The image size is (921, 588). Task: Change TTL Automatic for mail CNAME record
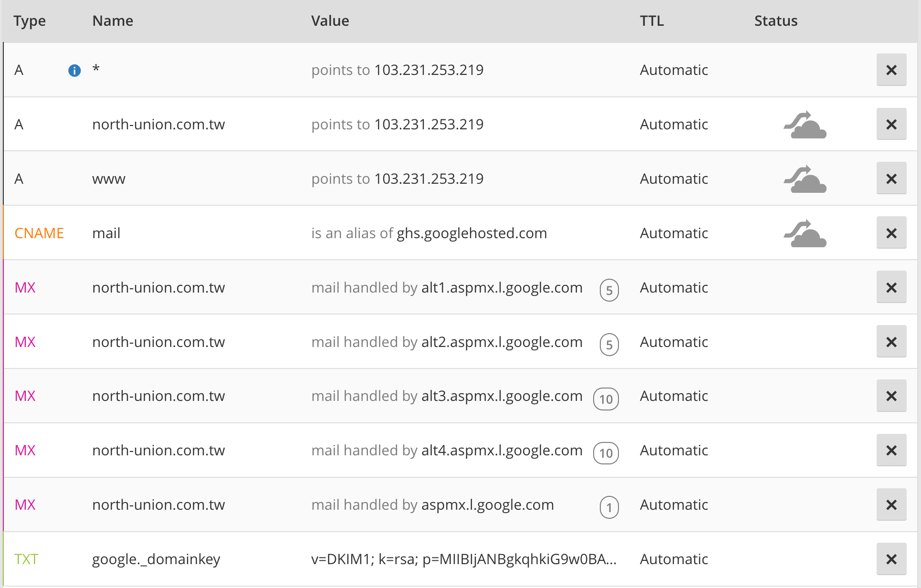pyautogui.click(x=673, y=233)
